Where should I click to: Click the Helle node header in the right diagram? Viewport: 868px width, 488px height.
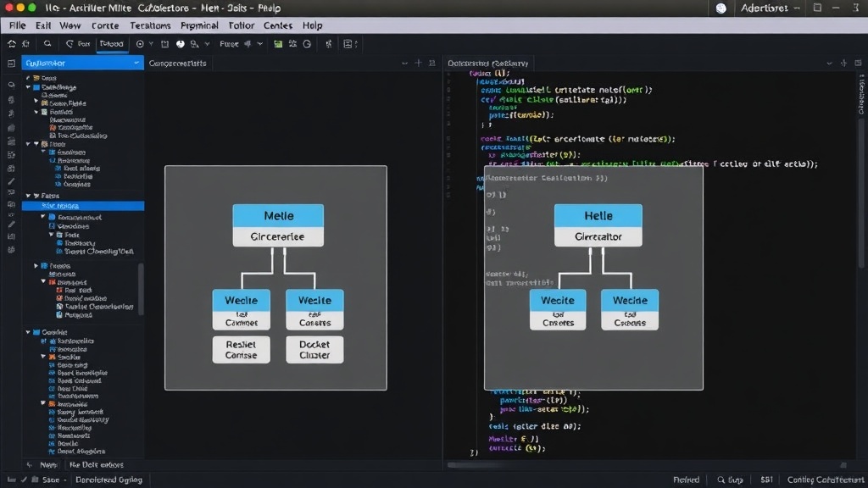[598, 216]
